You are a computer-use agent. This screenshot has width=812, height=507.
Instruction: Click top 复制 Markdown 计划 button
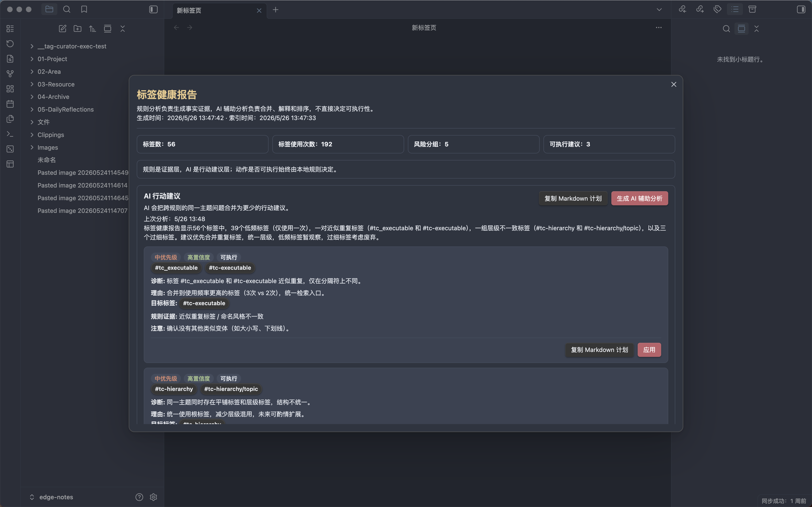point(573,199)
